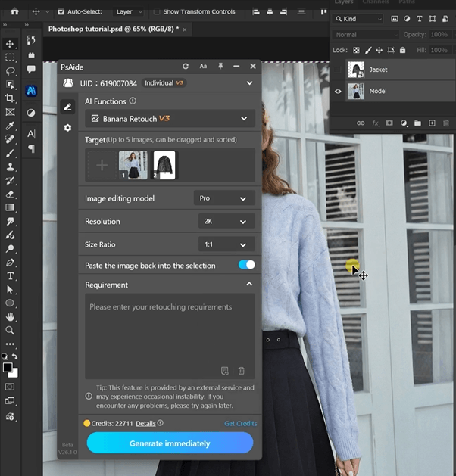Select the Spot Healing Brush tool

(x=10, y=139)
